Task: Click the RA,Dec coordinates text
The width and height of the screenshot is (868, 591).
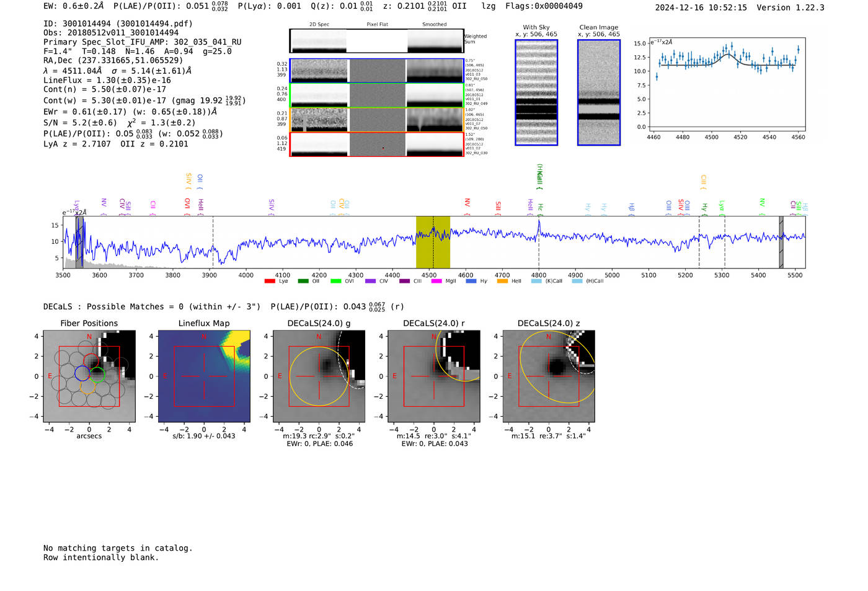Action: [x=113, y=61]
